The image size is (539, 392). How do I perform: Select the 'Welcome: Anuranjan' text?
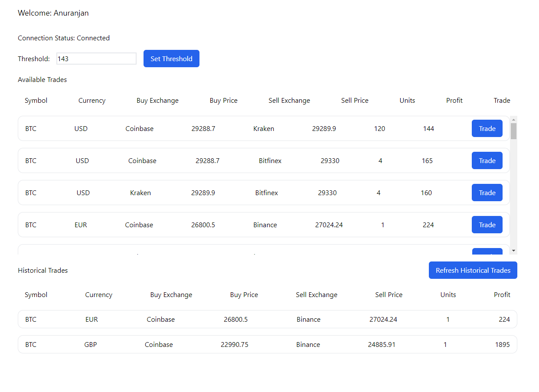[53, 13]
